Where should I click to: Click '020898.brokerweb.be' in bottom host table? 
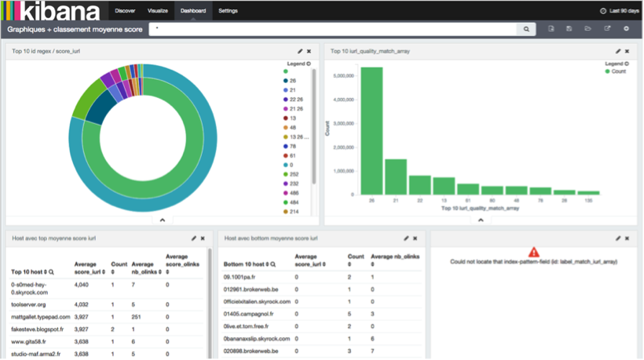tap(251, 351)
